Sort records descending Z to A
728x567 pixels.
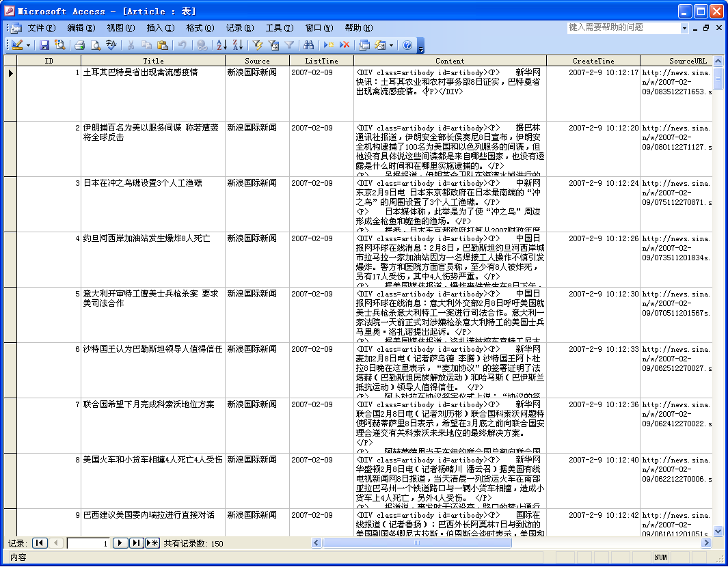pos(237,45)
